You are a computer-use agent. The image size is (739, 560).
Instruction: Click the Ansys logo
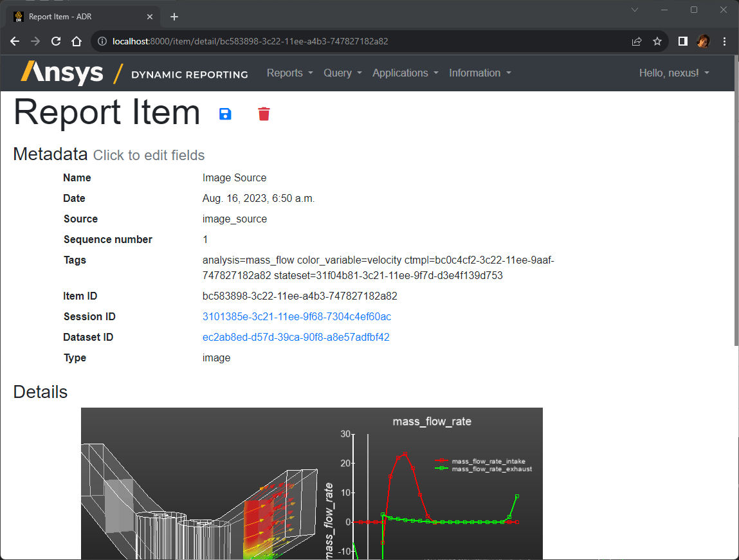[62, 73]
